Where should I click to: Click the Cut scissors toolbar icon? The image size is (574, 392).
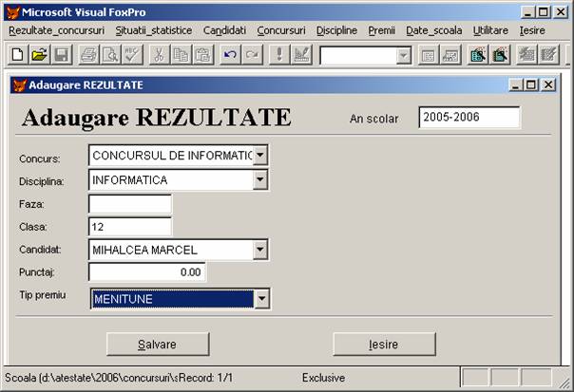[159, 55]
